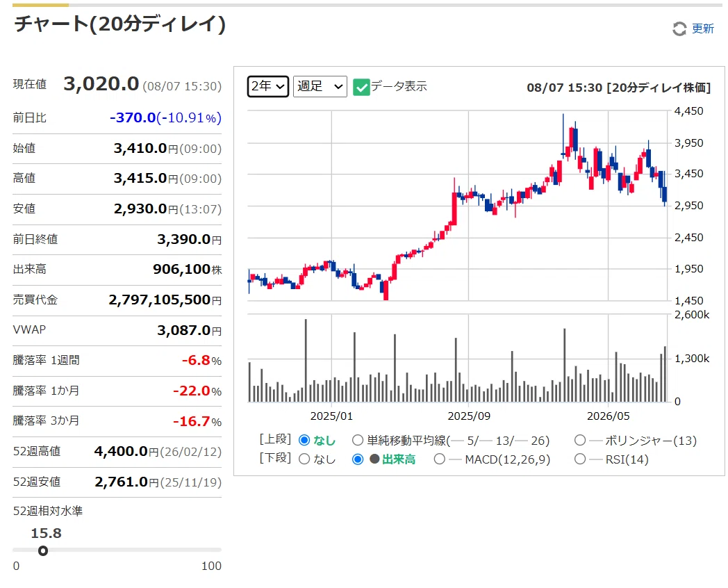
Task: Click the 4,450 price axis label
Action: pos(689,111)
